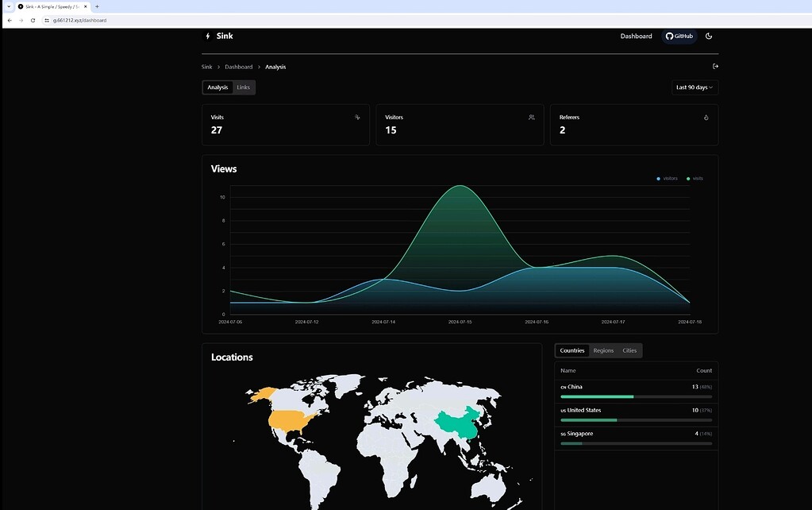The width and height of the screenshot is (812, 510).
Task: Close the Sink browser tab
Action: click(x=86, y=6)
